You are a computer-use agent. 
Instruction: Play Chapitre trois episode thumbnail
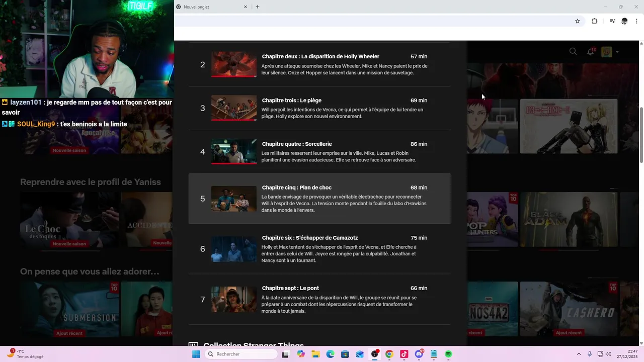pyautogui.click(x=234, y=108)
